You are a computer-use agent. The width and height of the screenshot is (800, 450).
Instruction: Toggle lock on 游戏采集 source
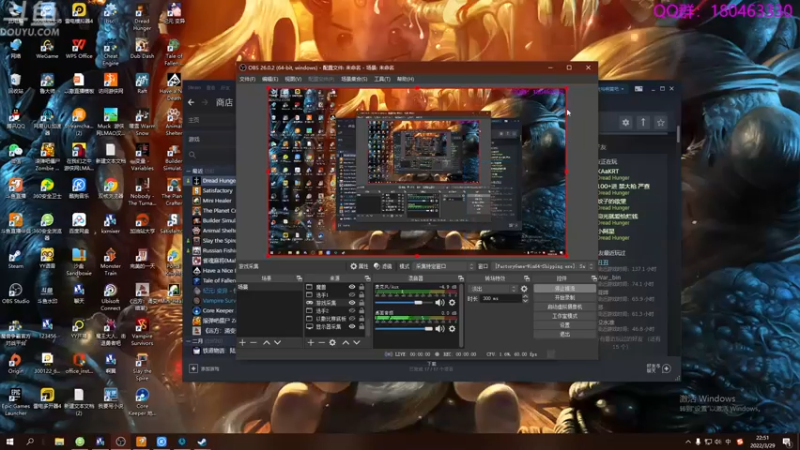point(362,303)
